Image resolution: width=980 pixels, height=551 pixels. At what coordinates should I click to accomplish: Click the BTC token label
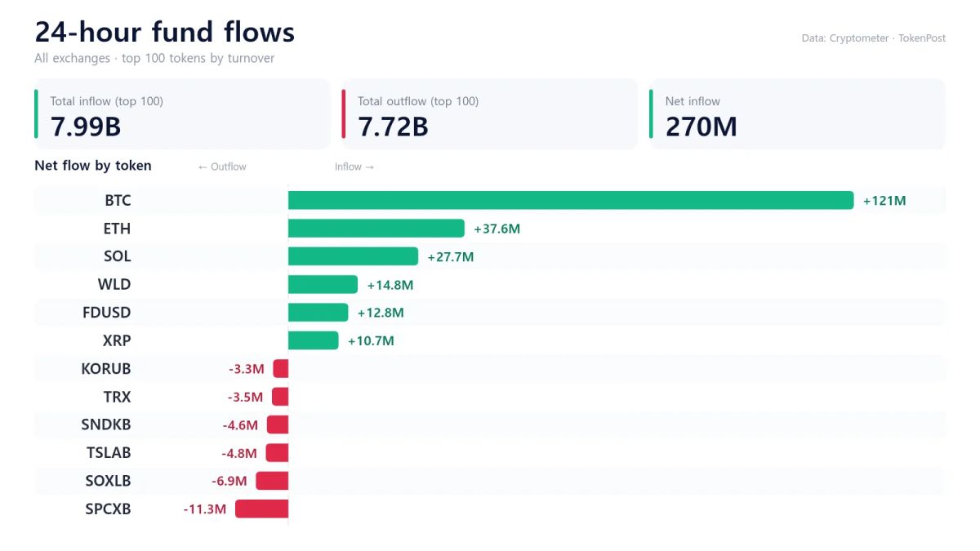pos(118,200)
